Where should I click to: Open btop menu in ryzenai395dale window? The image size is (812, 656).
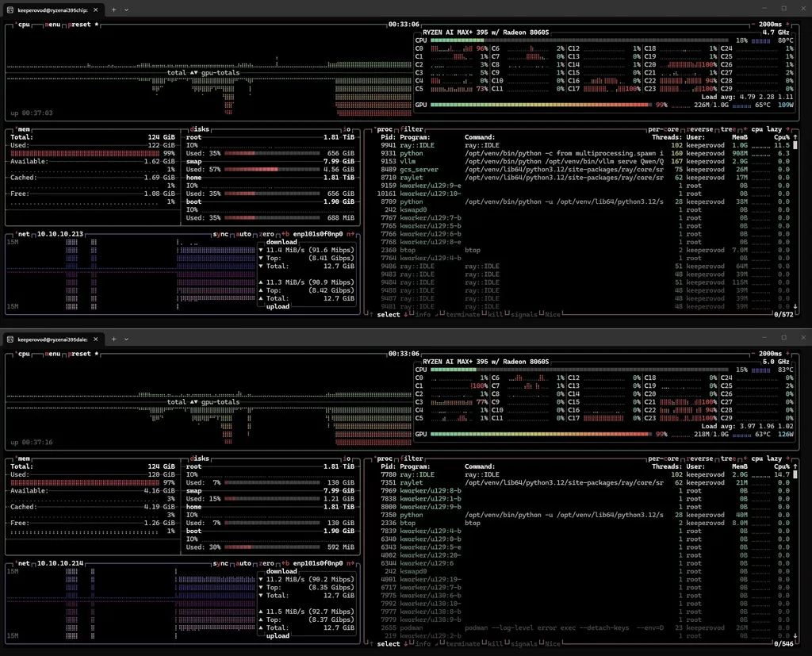[x=52, y=354]
